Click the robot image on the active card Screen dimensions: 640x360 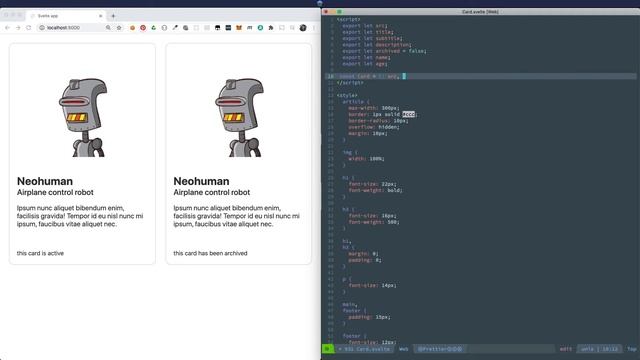(83, 118)
